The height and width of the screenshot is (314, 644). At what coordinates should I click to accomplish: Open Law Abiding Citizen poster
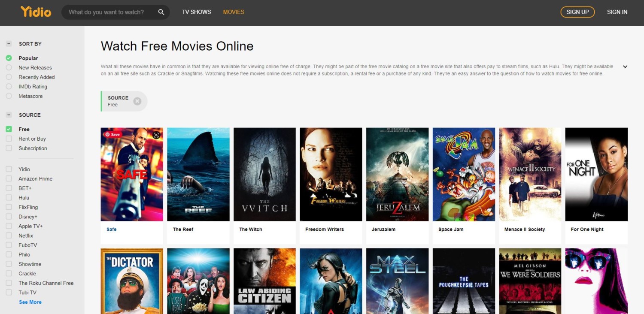264,281
